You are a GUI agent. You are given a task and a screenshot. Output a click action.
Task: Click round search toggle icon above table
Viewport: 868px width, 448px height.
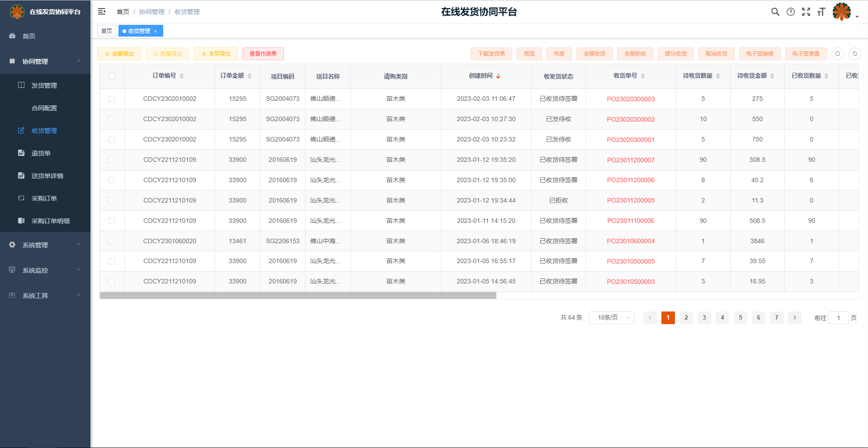click(x=837, y=54)
